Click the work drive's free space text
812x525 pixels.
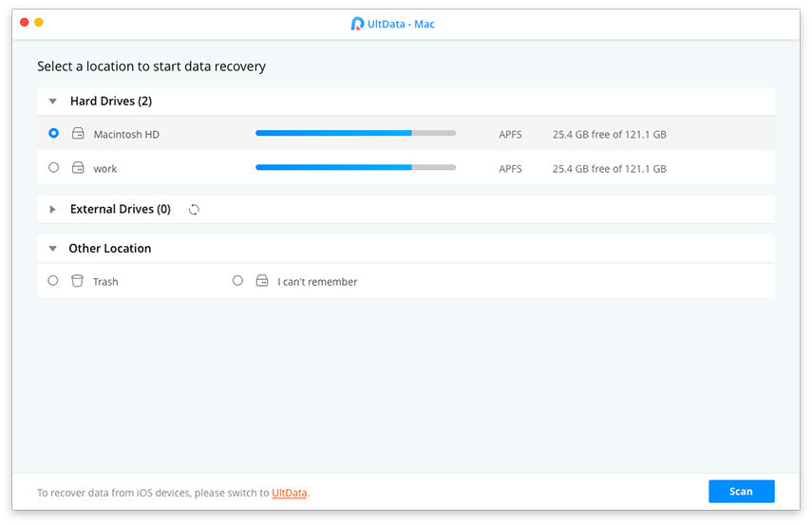click(x=609, y=169)
